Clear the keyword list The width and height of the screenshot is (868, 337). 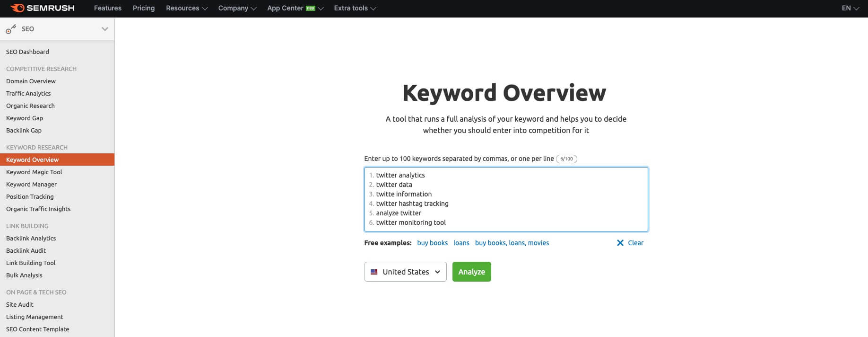tap(630, 243)
